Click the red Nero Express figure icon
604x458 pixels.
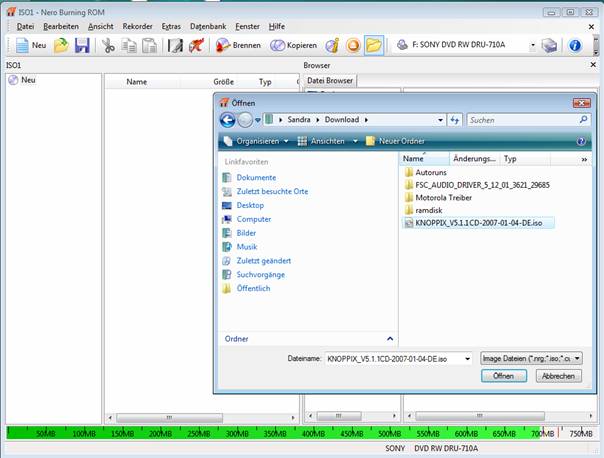[196, 45]
